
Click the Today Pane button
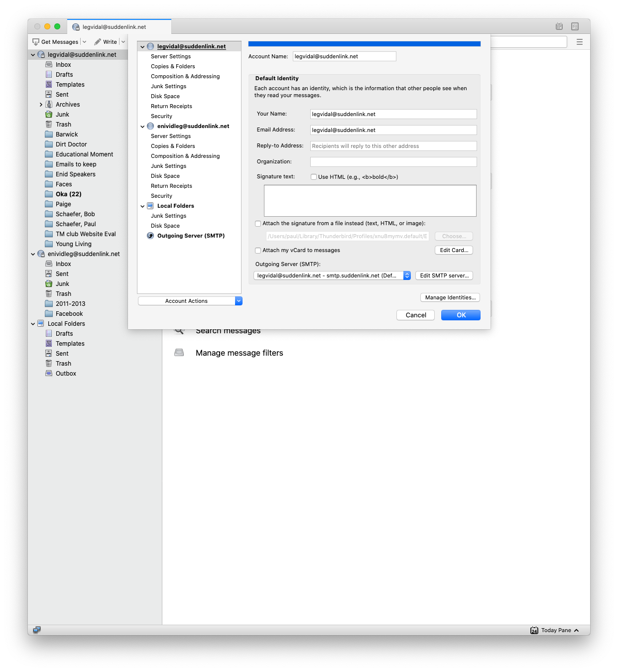tap(555, 630)
